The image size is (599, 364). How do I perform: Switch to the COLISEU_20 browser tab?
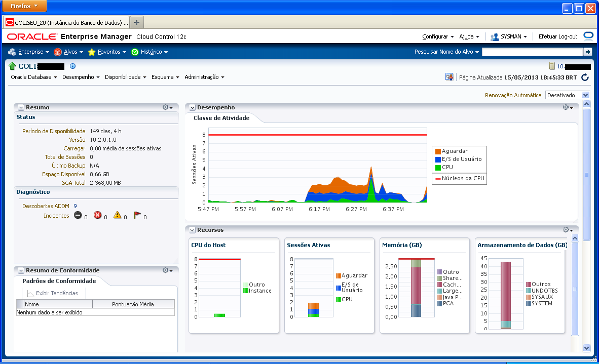(x=66, y=22)
